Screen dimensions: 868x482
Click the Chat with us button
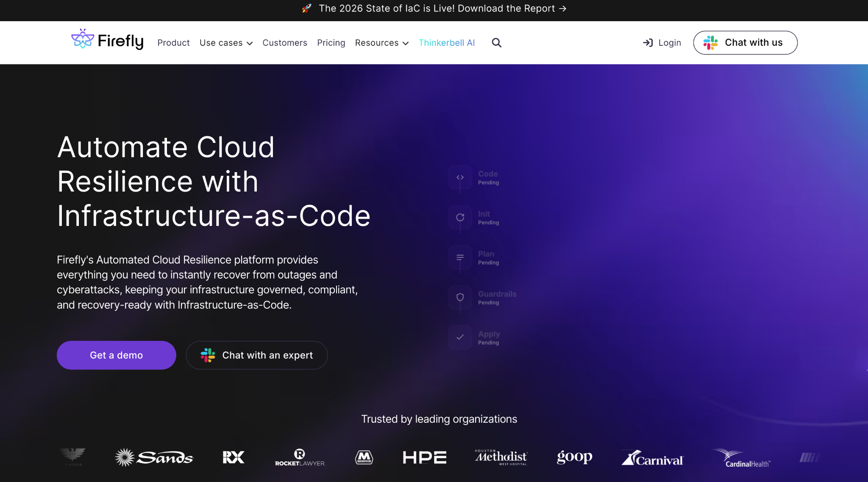[745, 42]
